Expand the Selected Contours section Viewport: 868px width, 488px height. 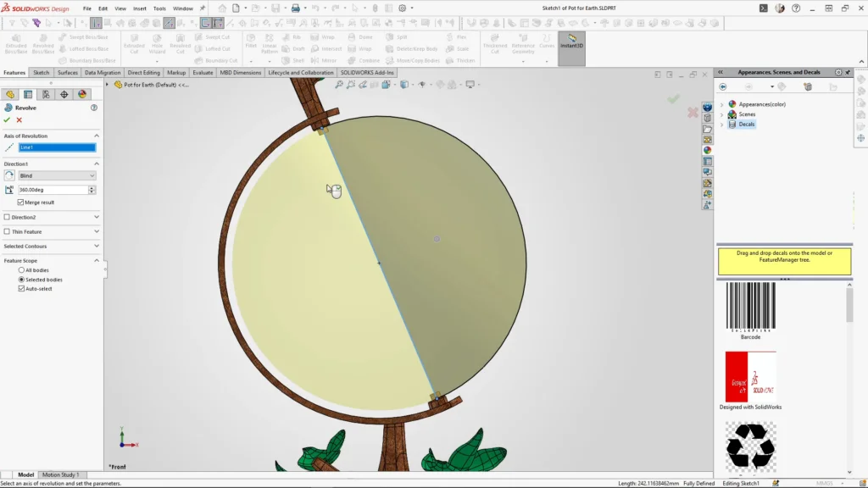[97, 247]
